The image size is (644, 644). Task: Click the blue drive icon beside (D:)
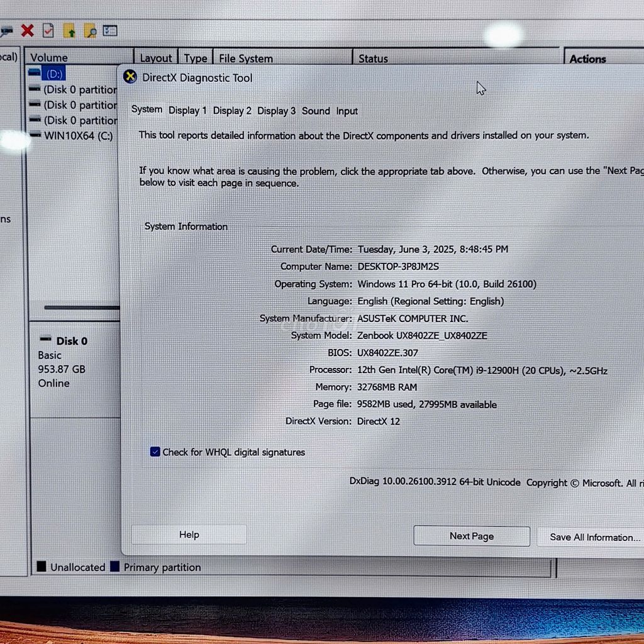tap(35, 73)
